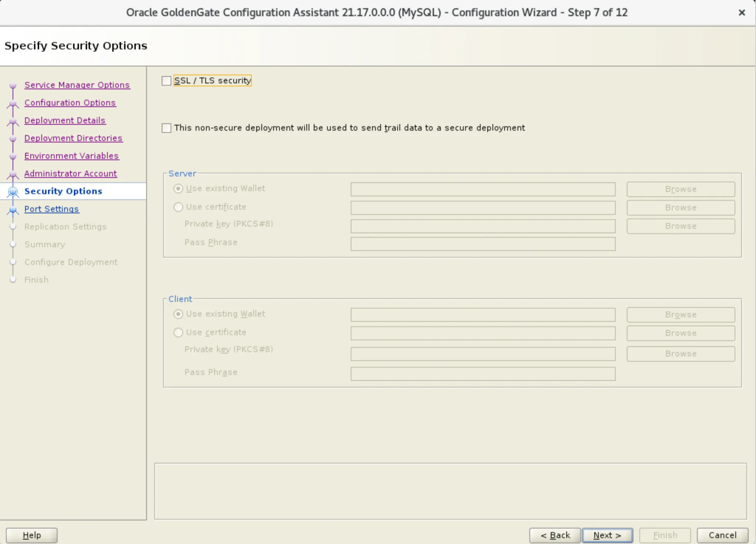756x544 pixels.
Task: Select Use certificate radio in Server section
Action: pyautogui.click(x=179, y=207)
